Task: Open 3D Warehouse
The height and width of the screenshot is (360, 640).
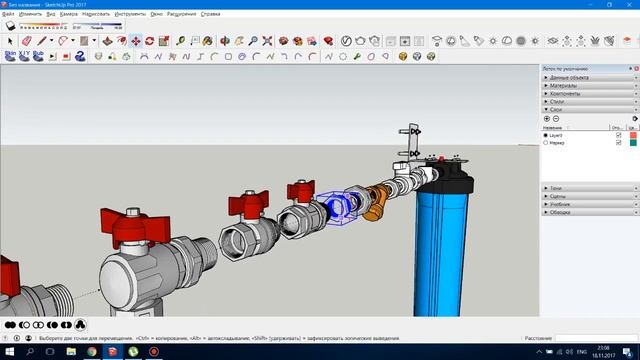Action: click(x=284, y=41)
